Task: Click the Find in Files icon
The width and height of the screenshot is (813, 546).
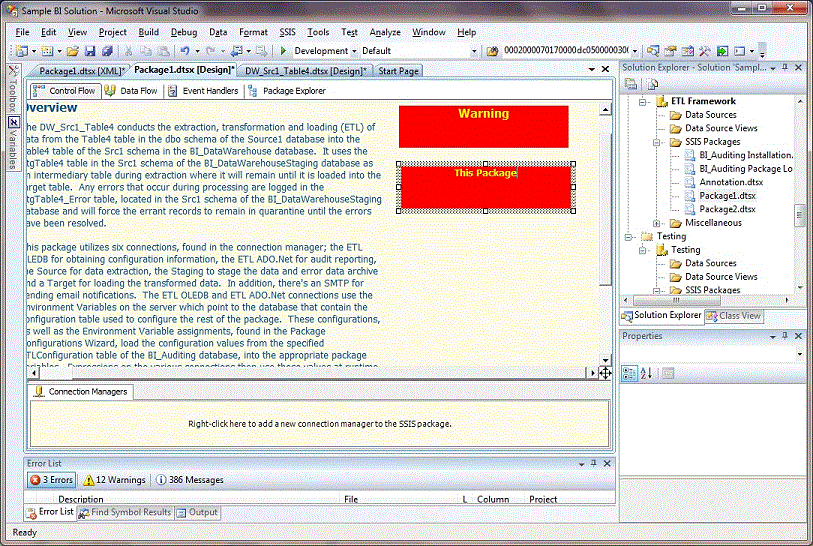Action: [492, 51]
